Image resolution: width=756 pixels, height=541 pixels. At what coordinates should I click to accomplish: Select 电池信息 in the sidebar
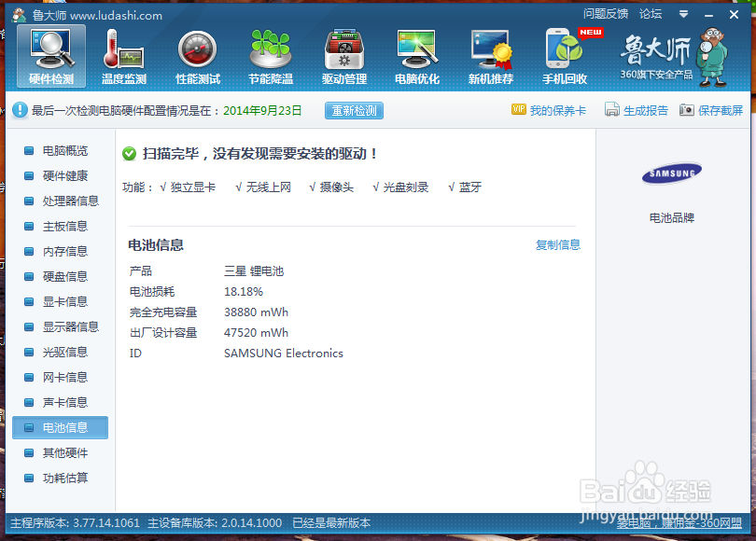[x=61, y=428]
